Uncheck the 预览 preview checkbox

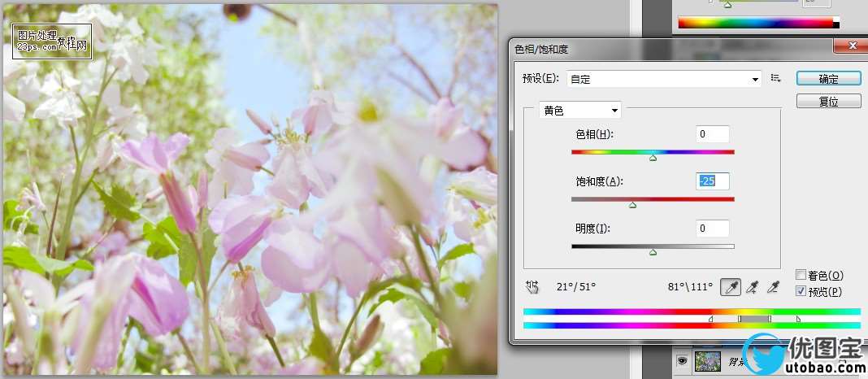pos(801,291)
